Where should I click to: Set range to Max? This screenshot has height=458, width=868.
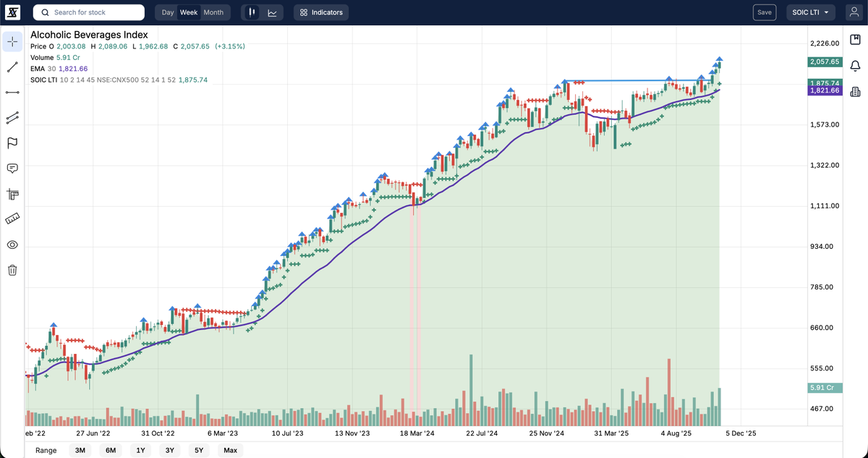230,450
